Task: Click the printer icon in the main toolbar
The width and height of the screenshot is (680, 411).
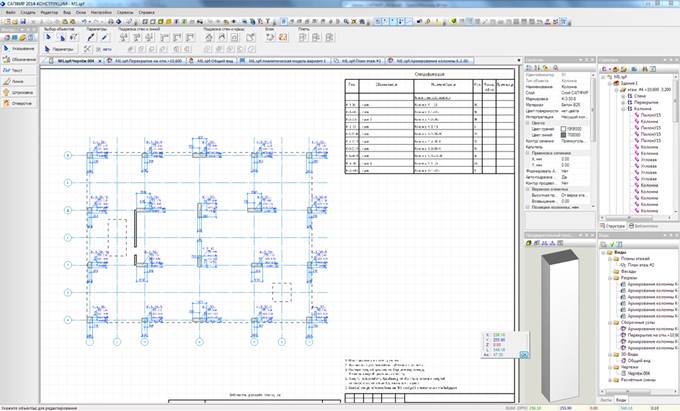Action: (111, 21)
